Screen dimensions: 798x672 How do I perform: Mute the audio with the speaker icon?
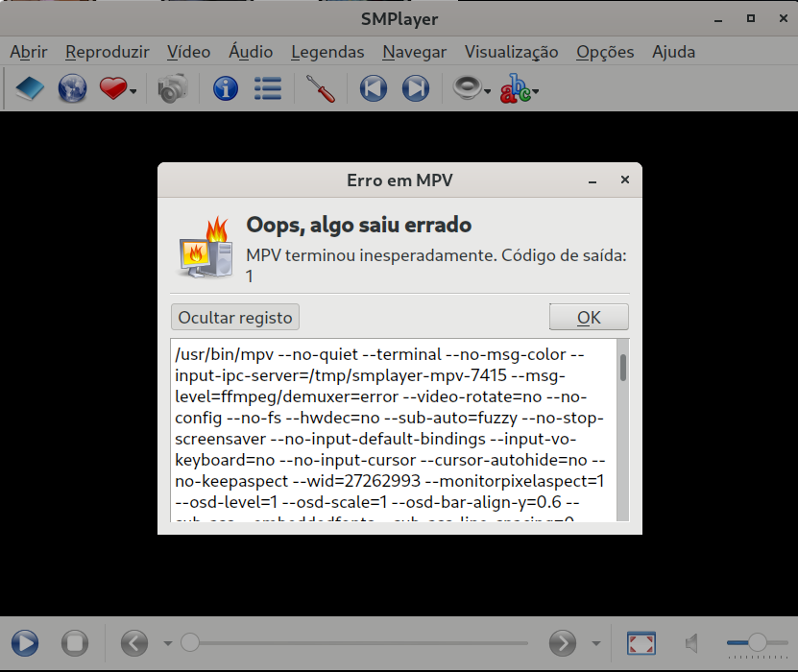click(692, 643)
